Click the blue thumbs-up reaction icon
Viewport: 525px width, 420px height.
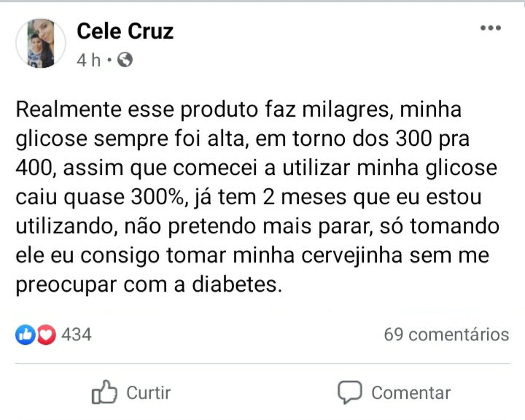pos(25,334)
